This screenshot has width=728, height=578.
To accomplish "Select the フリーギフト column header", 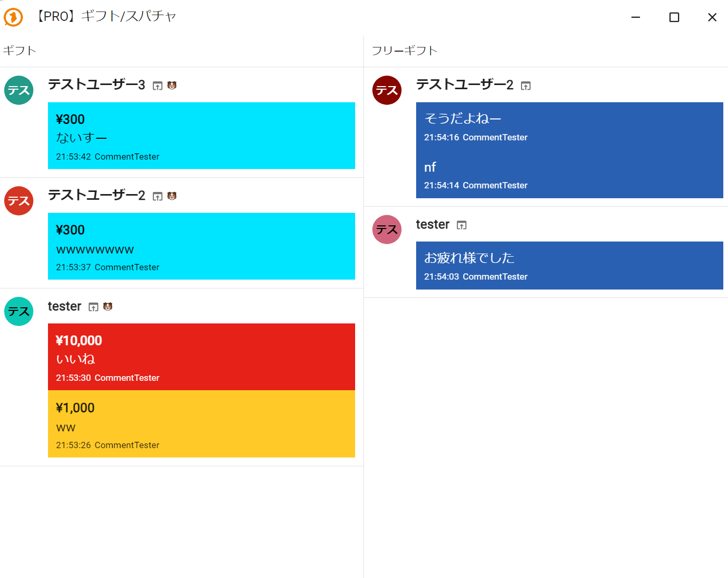I will [405, 51].
